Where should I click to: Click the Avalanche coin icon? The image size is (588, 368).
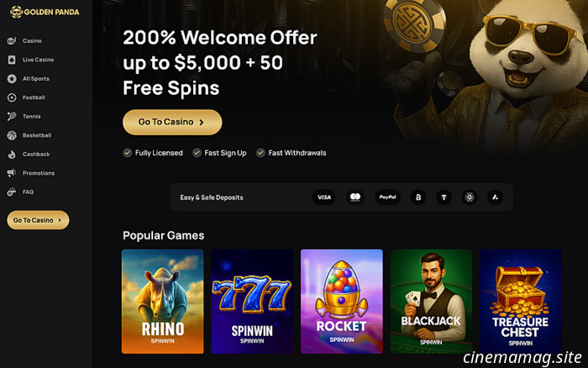coord(495,197)
